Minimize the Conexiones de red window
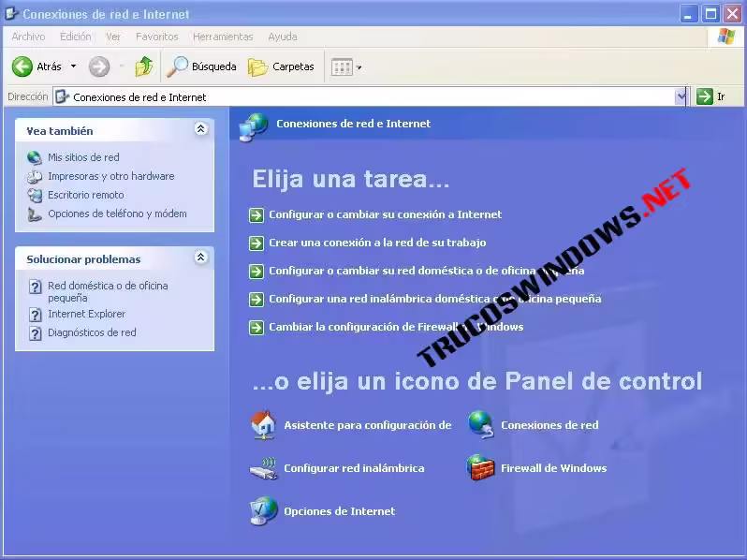 click(x=688, y=14)
